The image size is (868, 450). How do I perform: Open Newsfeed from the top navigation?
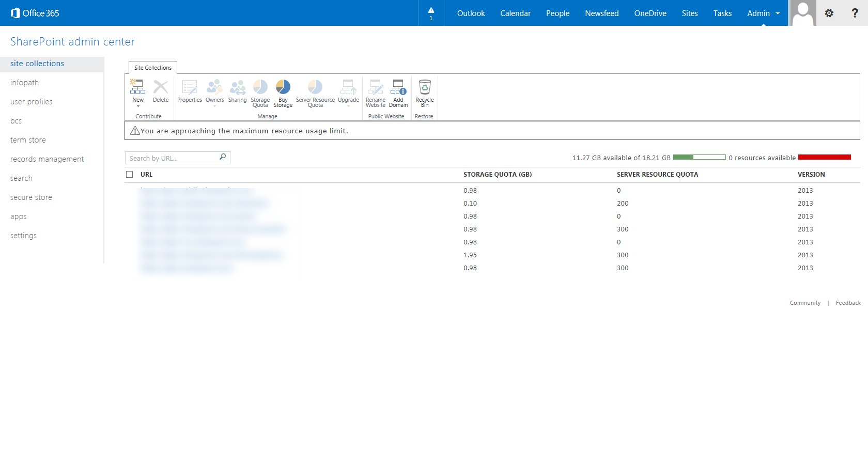602,13
